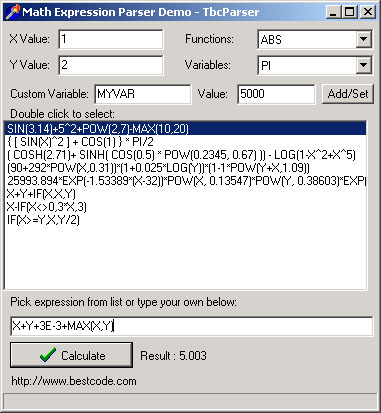
Task: Click the 'Variables:' label
Action: tap(208, 65)
